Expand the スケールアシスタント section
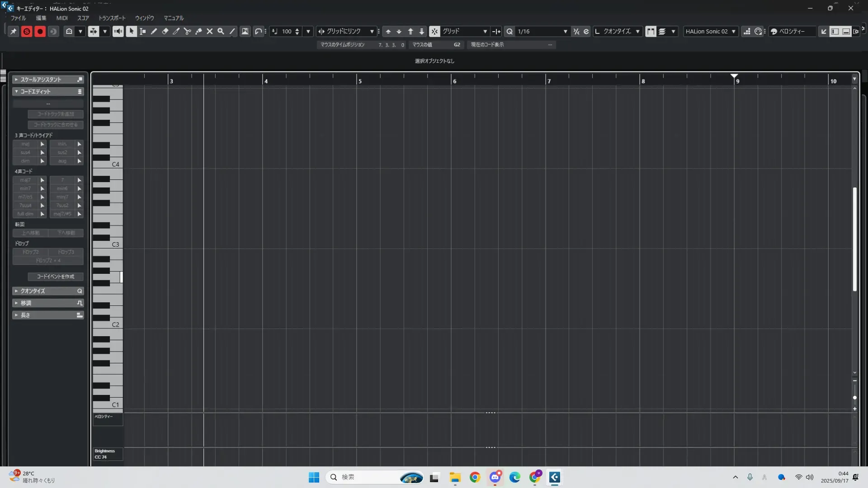 (41, 80)
